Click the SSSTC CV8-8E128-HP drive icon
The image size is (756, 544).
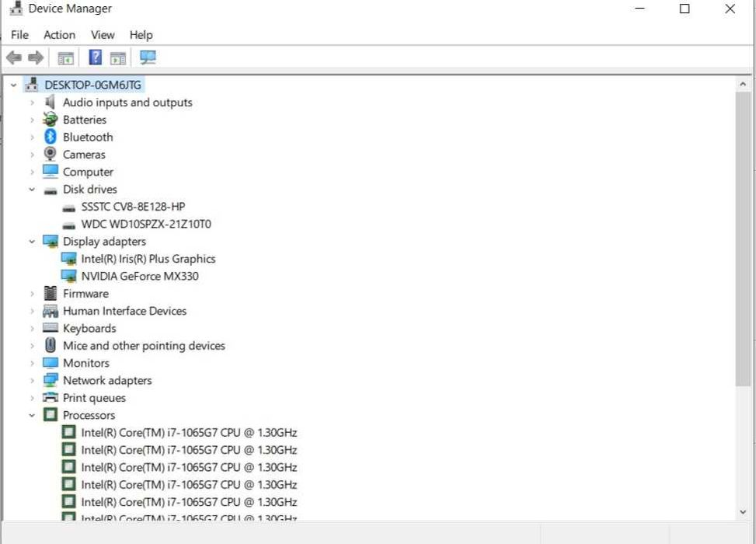point(69,208)
